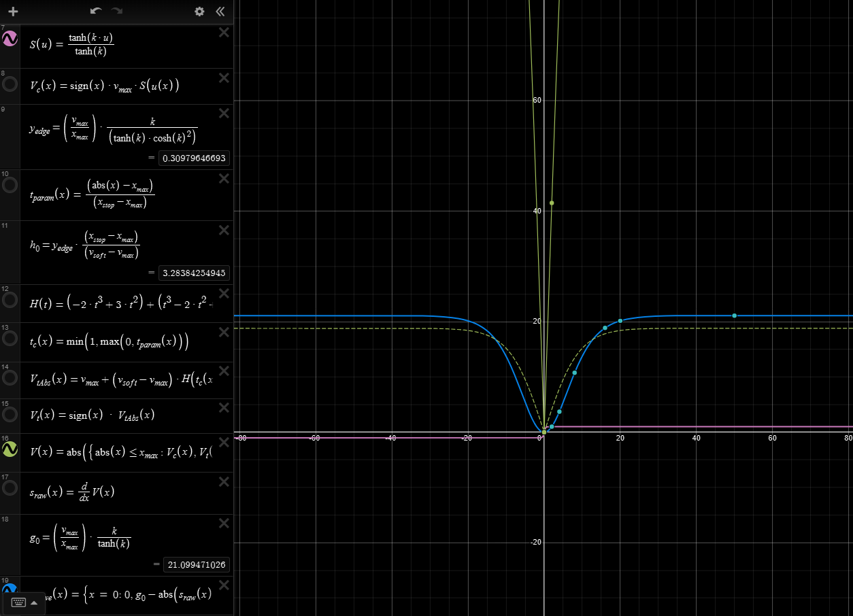
Task: Edit the t_param(x) fraction formula
Action: pyautogui.click(x=93, y=193)
